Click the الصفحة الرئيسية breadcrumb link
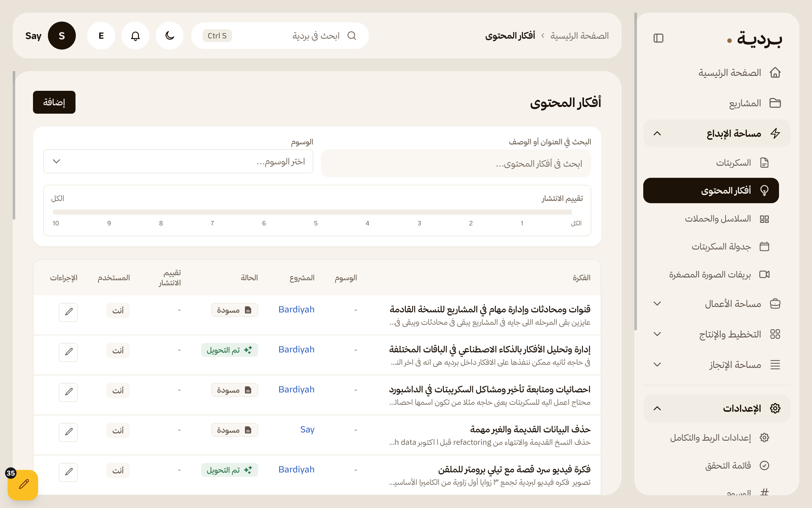The image size is (812, 508). pos(579,36)
